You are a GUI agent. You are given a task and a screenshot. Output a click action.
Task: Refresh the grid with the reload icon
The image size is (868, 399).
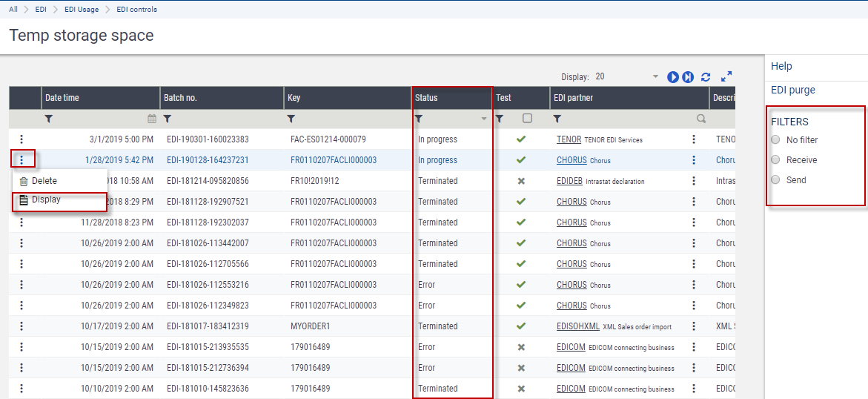click(706, 77)
